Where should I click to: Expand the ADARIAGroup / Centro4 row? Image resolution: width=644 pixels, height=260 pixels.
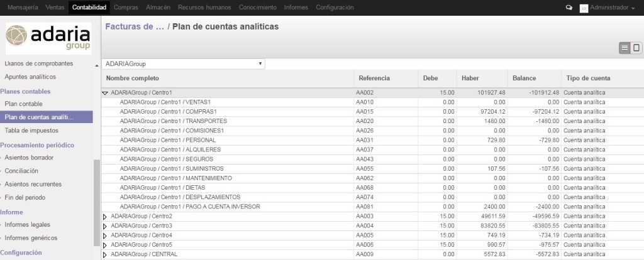pos(105,236)
